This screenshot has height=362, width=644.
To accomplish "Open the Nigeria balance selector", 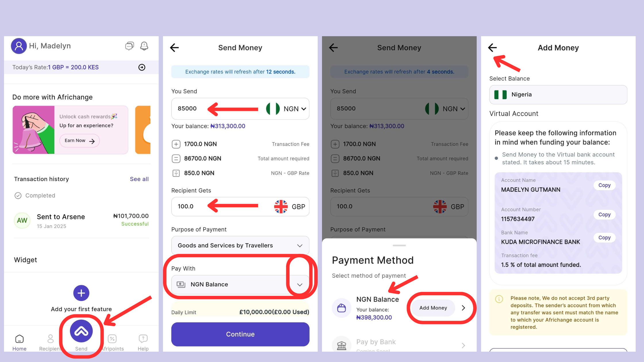I will 558,95.
